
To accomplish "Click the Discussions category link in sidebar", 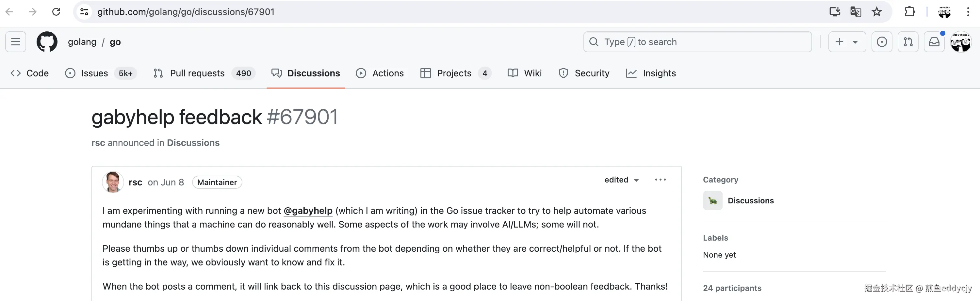I will point(750,201).
